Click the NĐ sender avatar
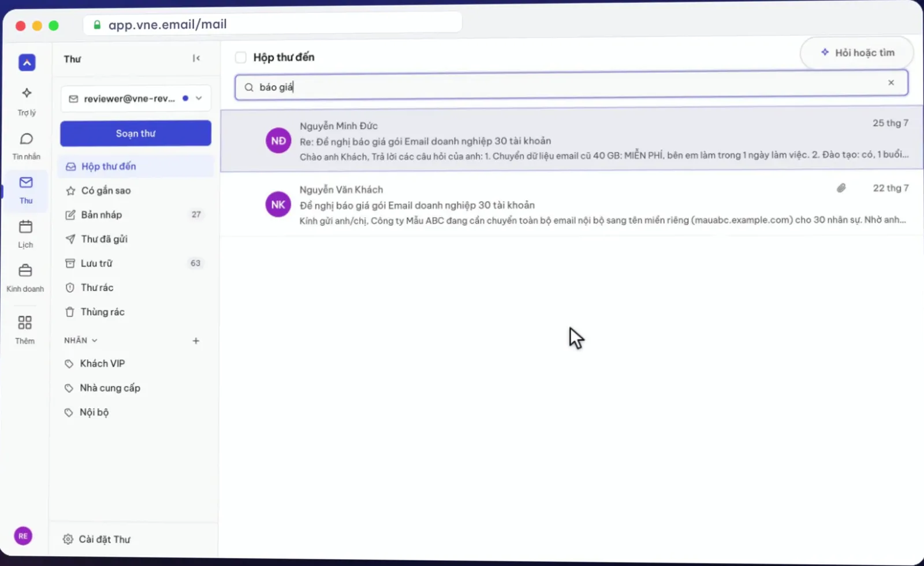The width and height of the screenshot is (924, 566). 278,141
